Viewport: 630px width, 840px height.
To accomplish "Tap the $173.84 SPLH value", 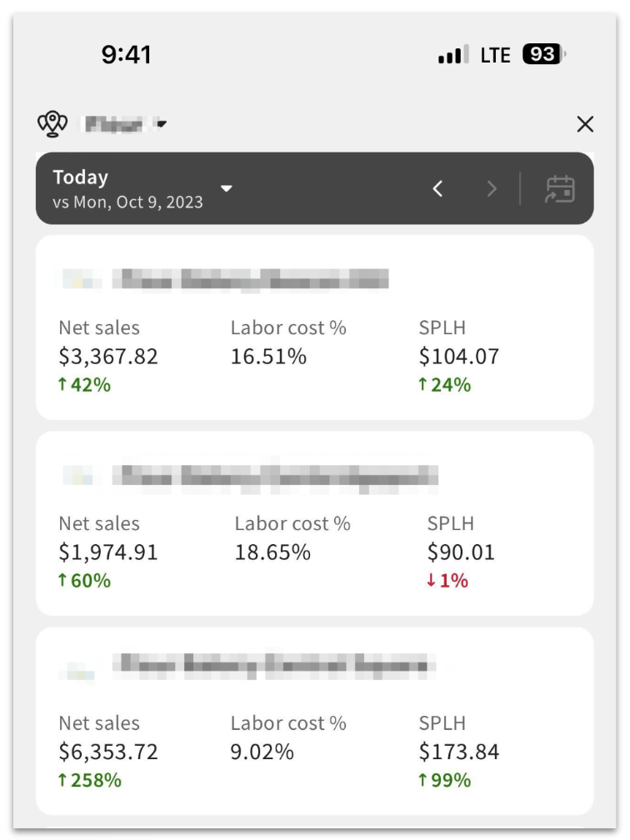I will pyautogui.click(x=459, y=752).
